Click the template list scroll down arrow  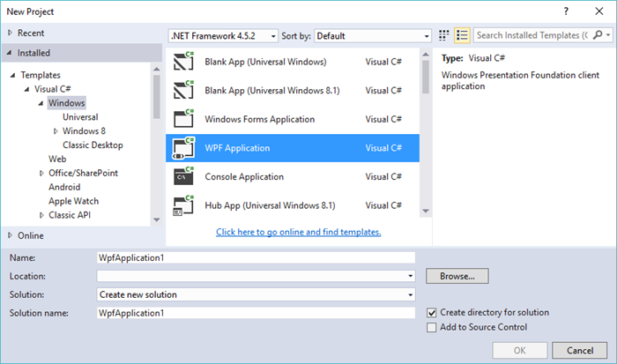pos(426,211)
